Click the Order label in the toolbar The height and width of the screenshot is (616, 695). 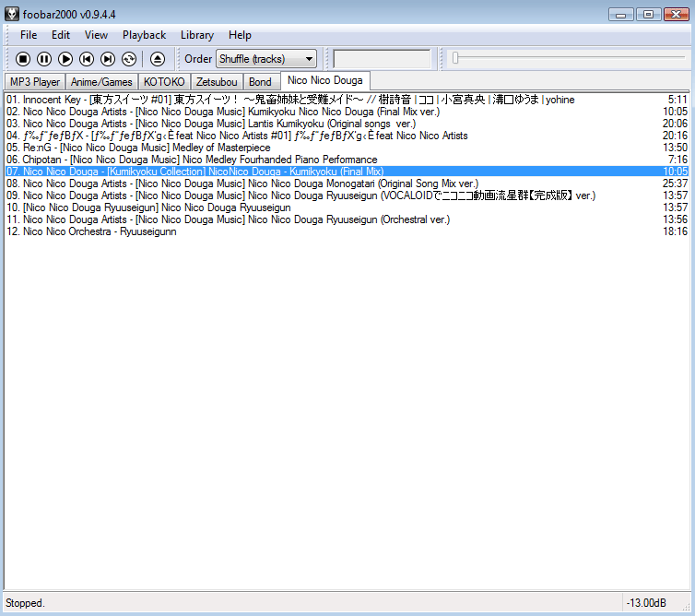pyautogui.click(x=198, y=59)
